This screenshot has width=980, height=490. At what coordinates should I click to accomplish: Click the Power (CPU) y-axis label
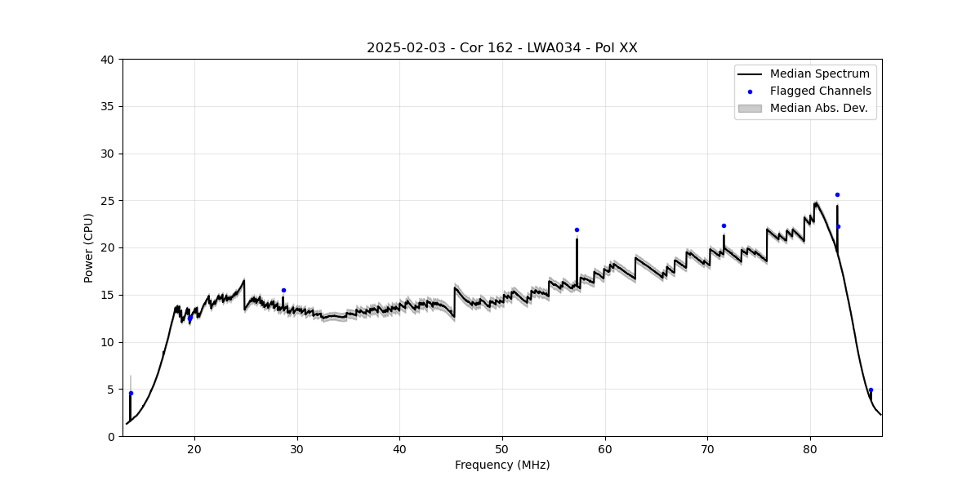pos(89,247)
